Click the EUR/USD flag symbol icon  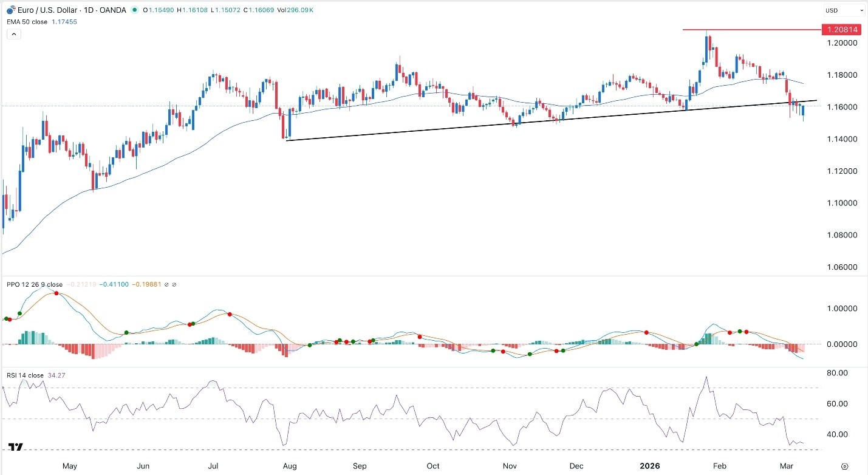point(10,10)
